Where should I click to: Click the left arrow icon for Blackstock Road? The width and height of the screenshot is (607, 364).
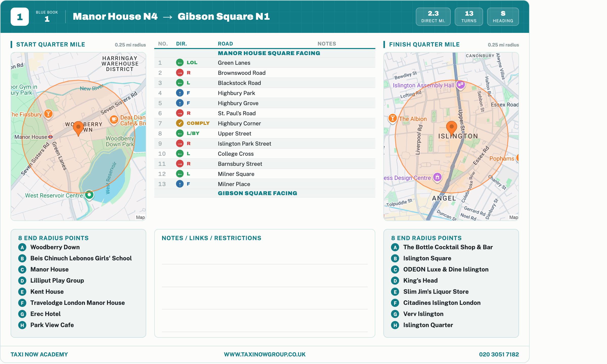pyautogui.click(x=180, y=83)
